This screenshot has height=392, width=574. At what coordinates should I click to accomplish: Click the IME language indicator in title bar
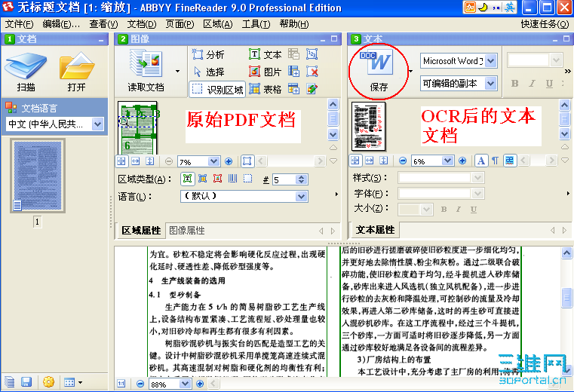point(509,8)
